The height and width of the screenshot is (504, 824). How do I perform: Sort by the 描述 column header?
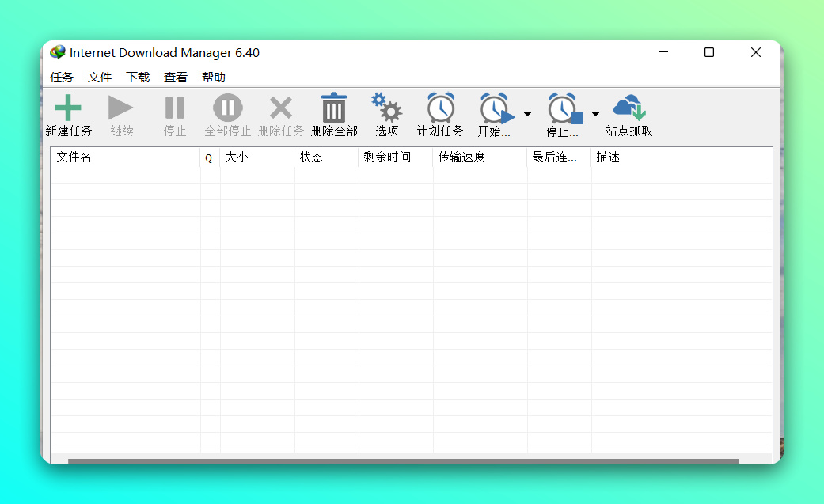point(682,157)
